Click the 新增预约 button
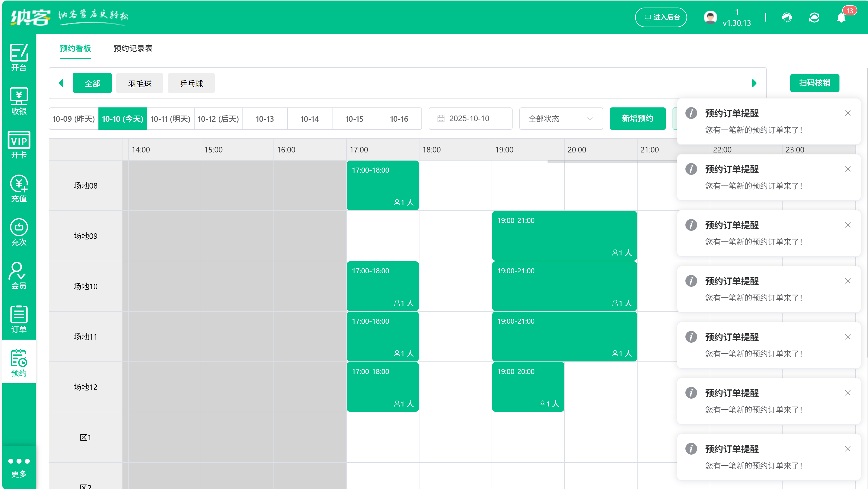The height and width of the screenshot is (489, 868). click(x=637, y=119)
